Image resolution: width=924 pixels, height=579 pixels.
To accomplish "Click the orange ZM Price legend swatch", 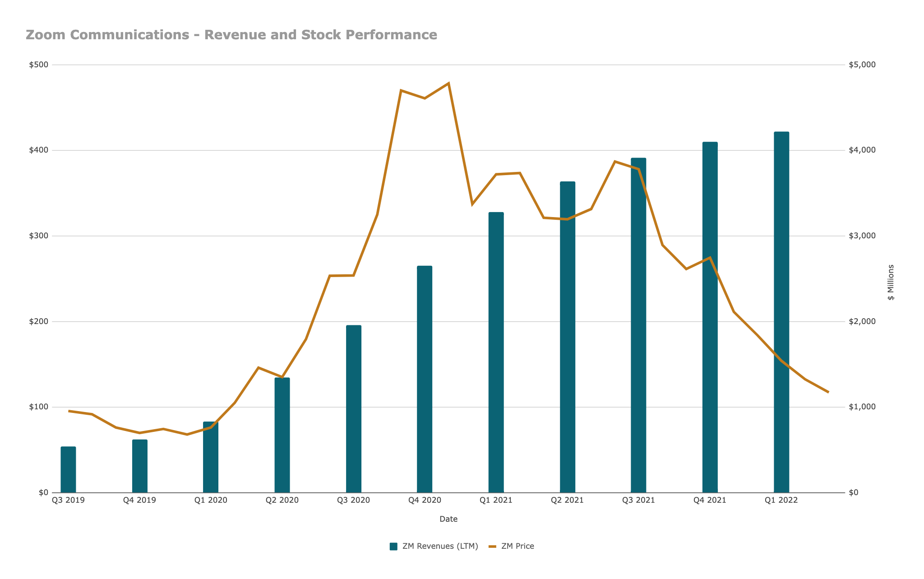I will 492,546.
